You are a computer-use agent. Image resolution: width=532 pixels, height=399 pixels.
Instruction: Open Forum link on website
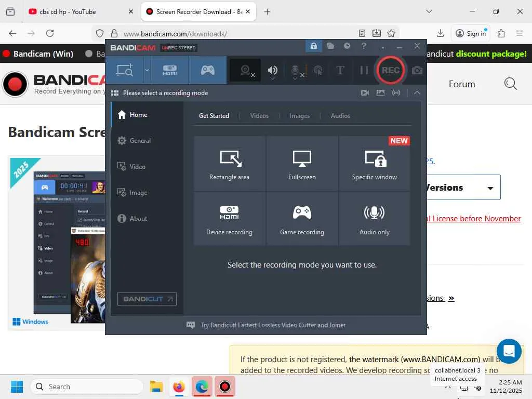pyautogui.click(x=462, y=84)
